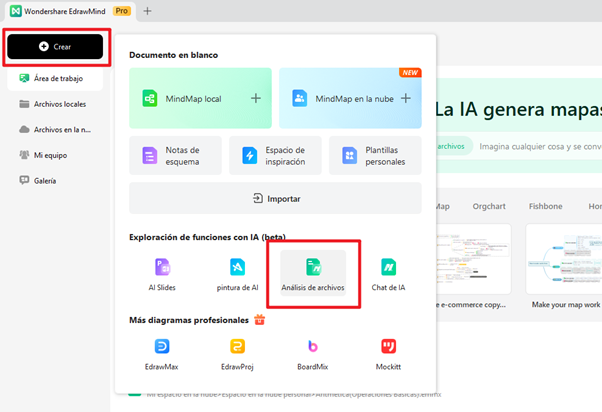Viewport: 602px width, 412px height.
Task: Create a MindMap en la nube
Action: click(x=350, y=98)
